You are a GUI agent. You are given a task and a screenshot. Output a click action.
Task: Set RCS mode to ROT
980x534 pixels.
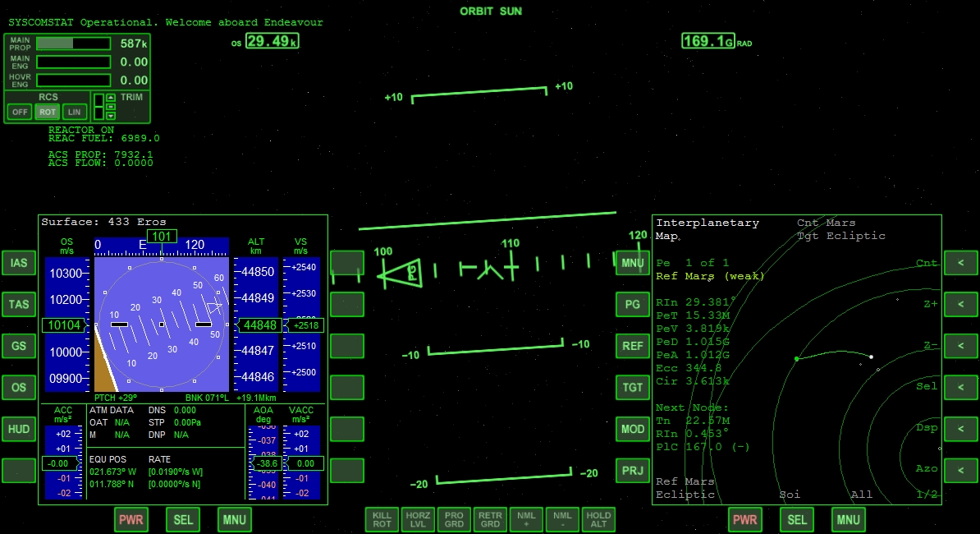coord(48,112)
